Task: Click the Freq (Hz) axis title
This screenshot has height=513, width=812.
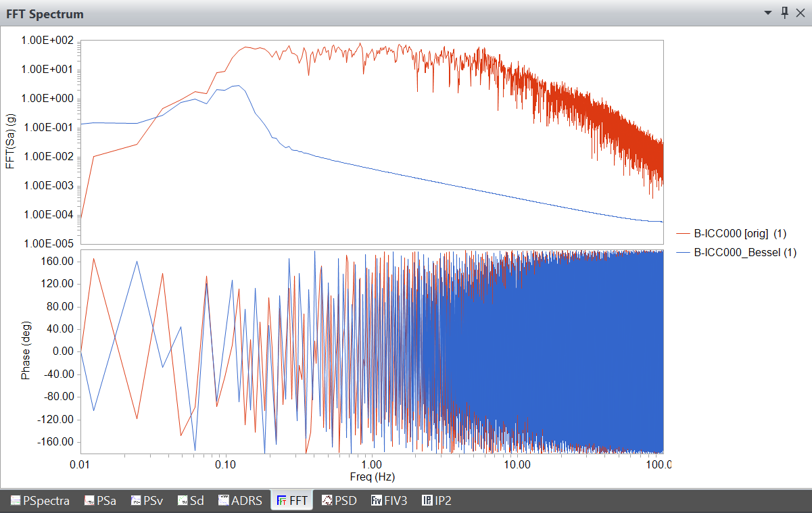Action: pos(372,477)
